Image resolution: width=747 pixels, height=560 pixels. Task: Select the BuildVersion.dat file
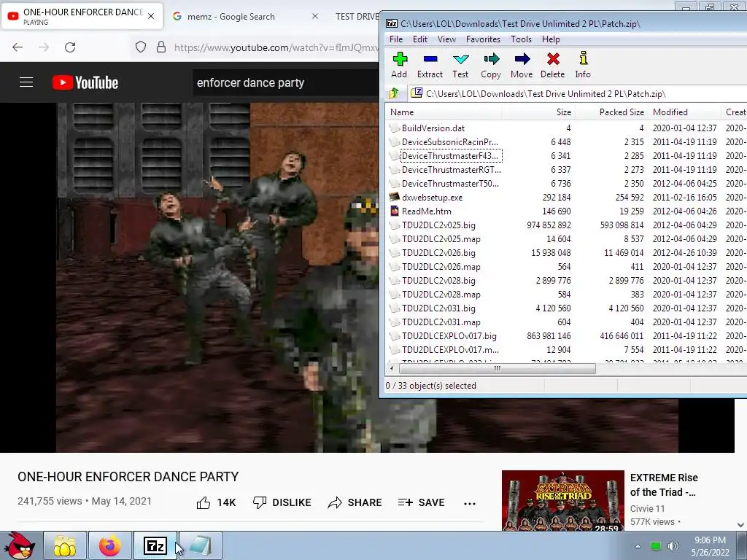click(433, 128)
